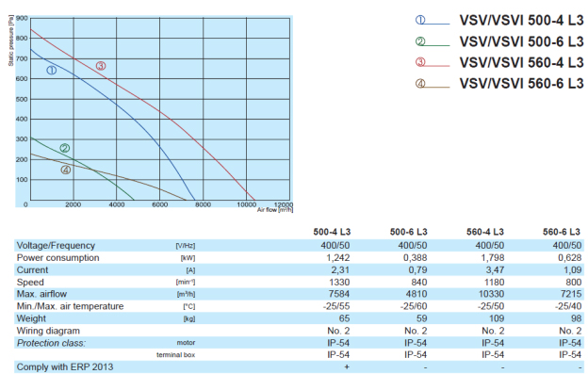Click the Power consumption row label
Viewport: 588px width, 374px height.
[58, 258]
